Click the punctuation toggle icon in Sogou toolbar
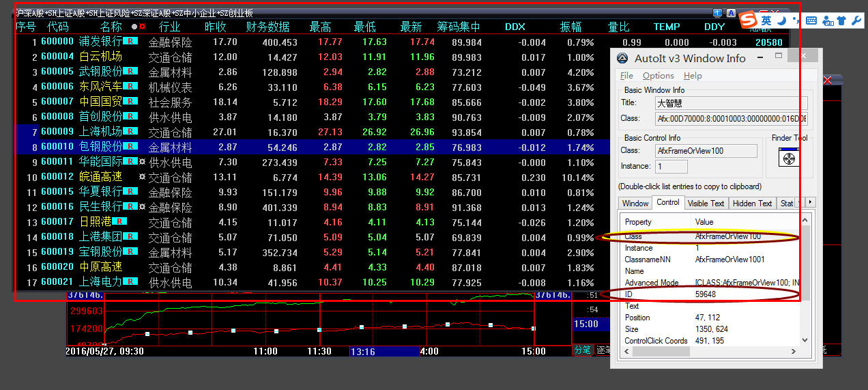The height and width of the screenshot is (390, 868). click(796, 20)
